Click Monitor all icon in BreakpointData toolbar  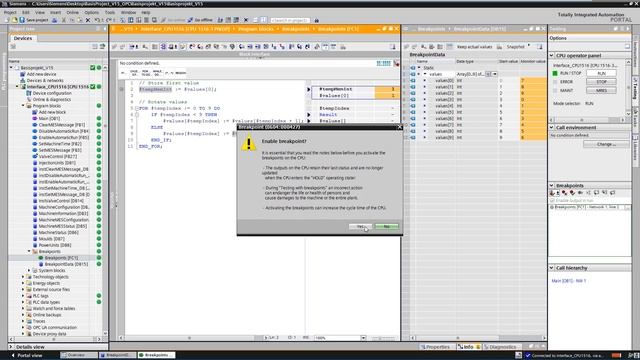pos(449,47)
